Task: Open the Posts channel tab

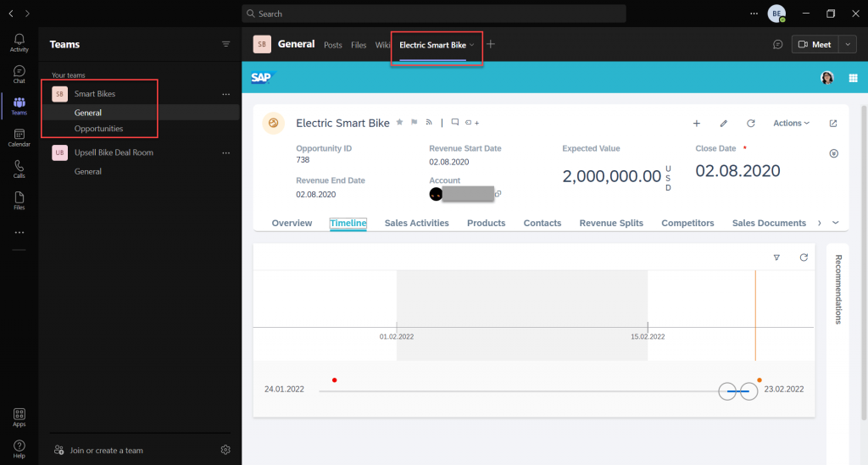Action: tap(332, 45)
